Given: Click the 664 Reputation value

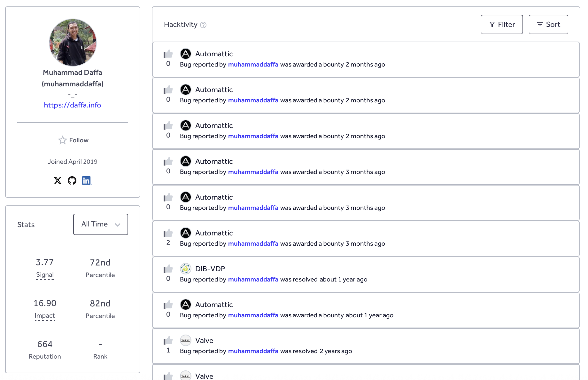Looking at the screenshot, I should pyautogui.click(x=45, y=344).
